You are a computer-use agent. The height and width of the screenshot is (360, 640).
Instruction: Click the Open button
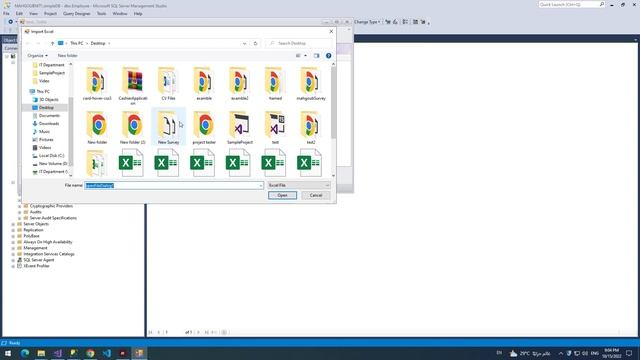pos(282,196)
